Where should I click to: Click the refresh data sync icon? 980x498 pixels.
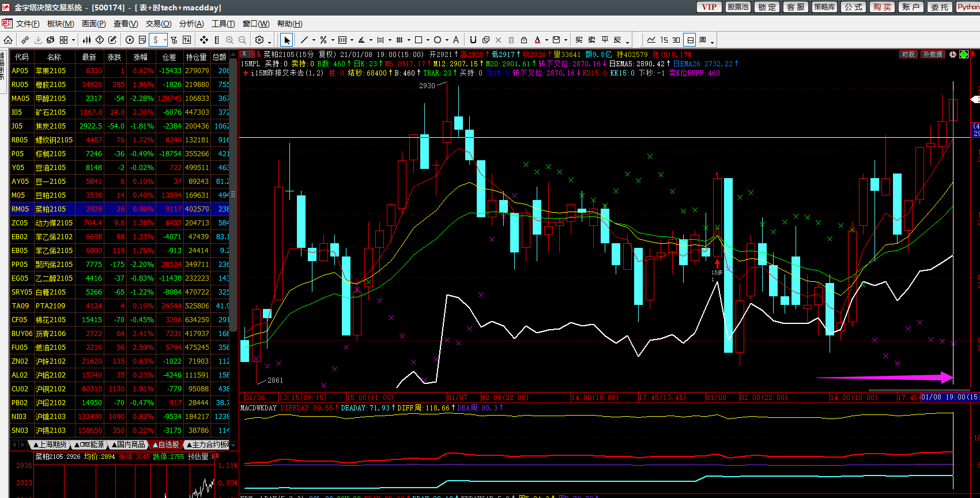(x=51, y=40)
